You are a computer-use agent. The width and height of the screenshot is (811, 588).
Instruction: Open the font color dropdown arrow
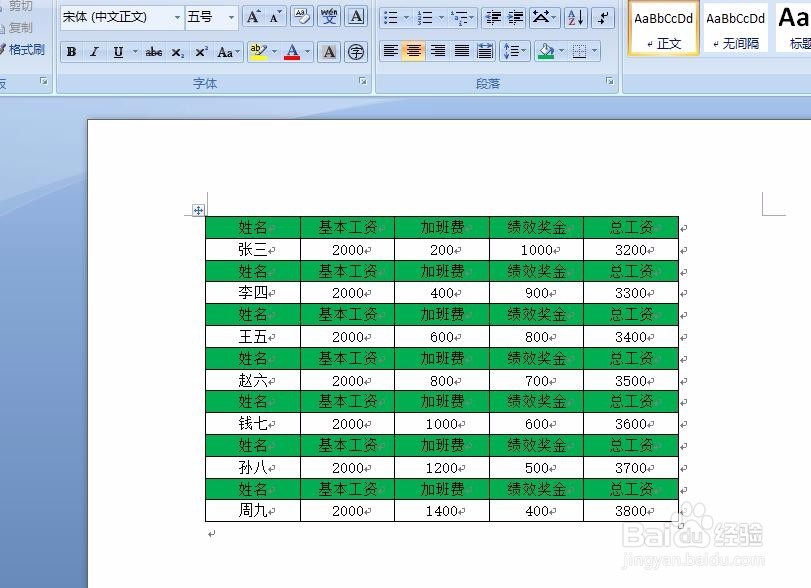point(308,52)
